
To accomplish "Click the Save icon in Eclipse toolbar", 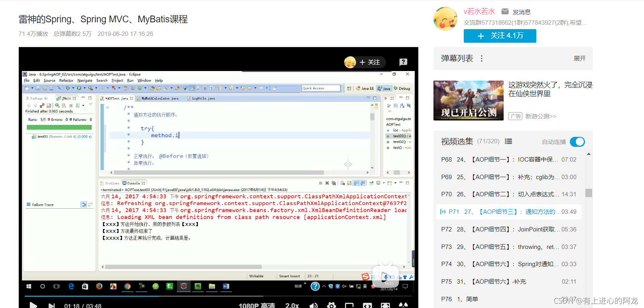I will click(x=38, y=88).
